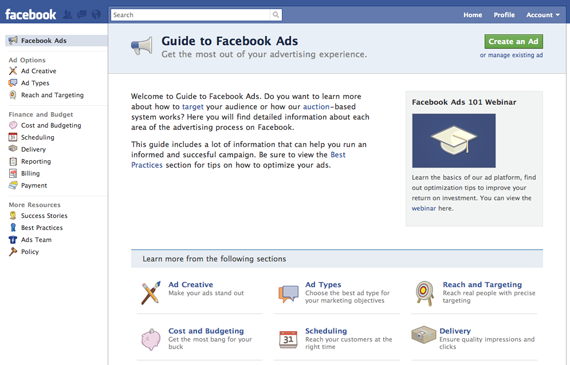
Task: Open notifications globe icon in header
Action: 96,15
